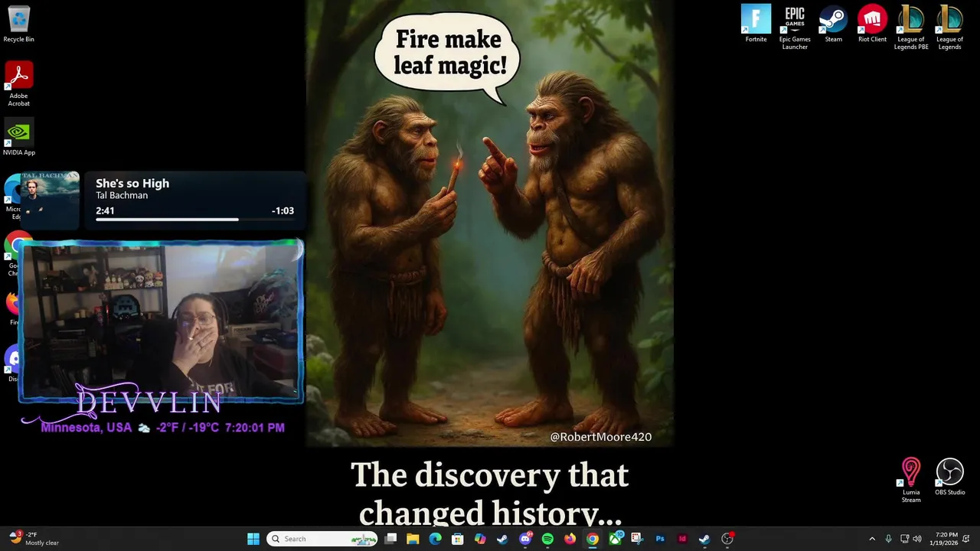This screenshot has width=980, height=551.
Task: Launch the Adobe Acrobat desktop shortcut
Action: 18,84
